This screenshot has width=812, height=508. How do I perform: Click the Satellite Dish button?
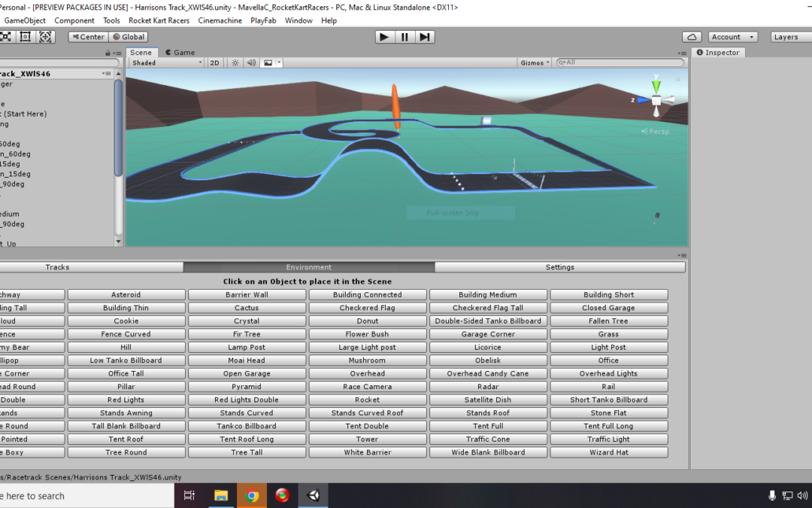pyautogui.click(x=488, y=400)
